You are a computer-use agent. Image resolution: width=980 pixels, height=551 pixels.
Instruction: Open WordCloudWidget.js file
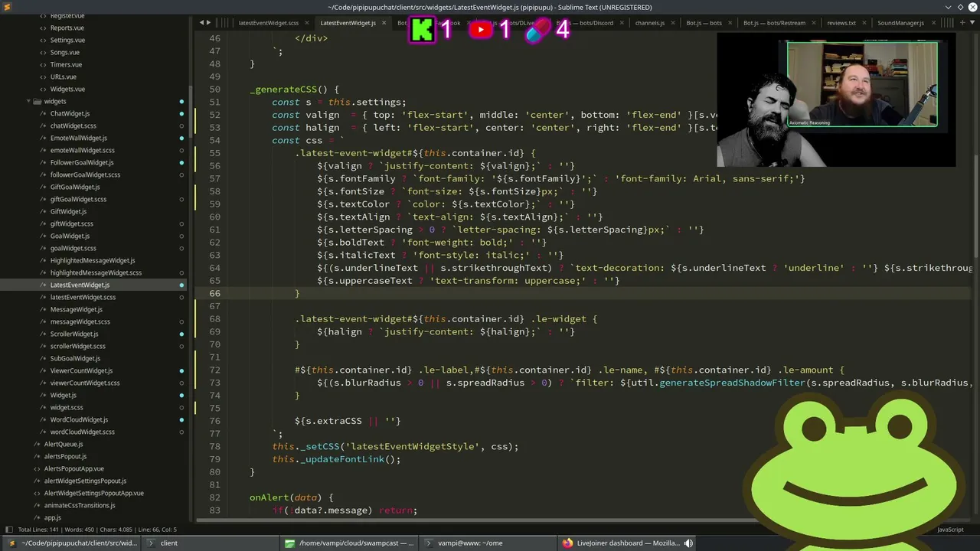pyautogui.click(x=79, y=419)
